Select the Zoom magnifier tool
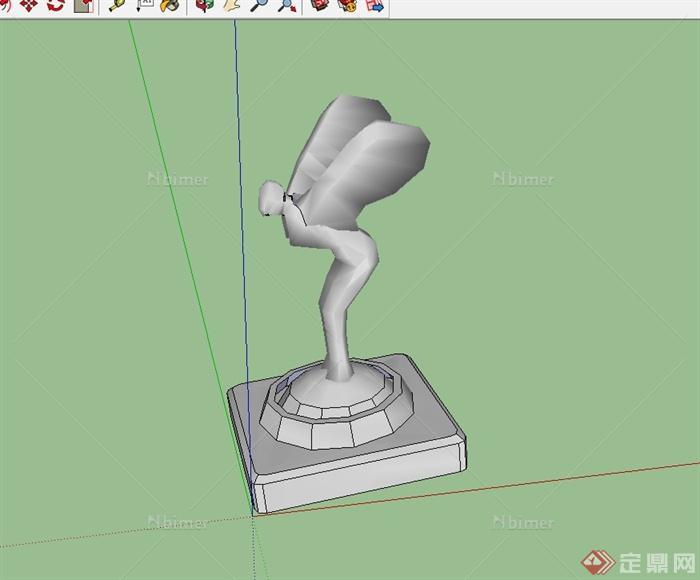This screenshot has width=700, height=580. [259, 5]
